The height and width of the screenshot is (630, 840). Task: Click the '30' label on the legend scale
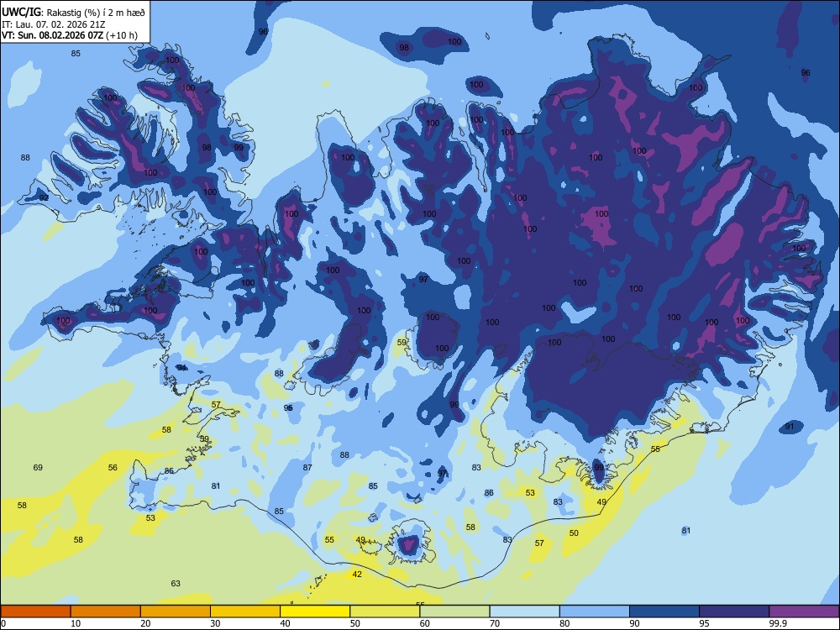[x=215, y=623]
